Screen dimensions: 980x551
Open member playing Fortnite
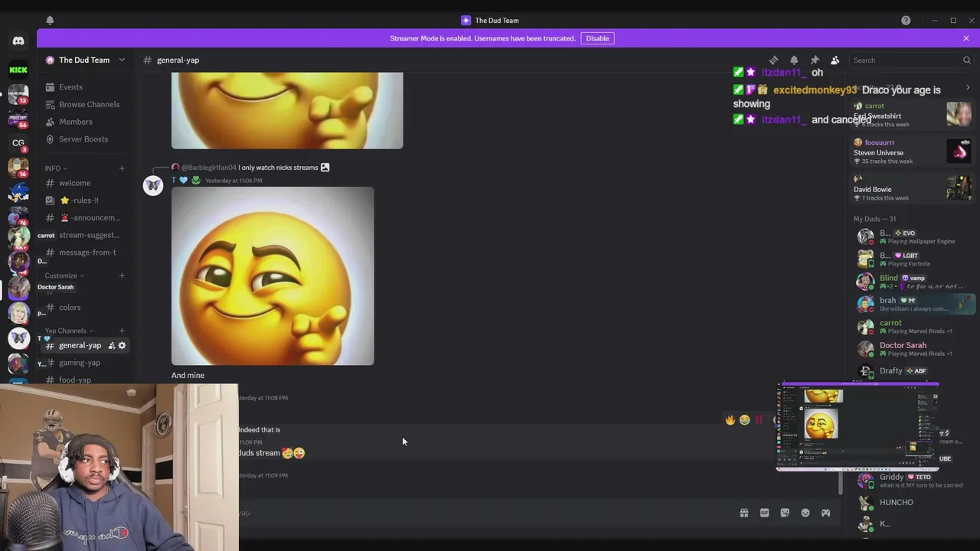[913, 259]
